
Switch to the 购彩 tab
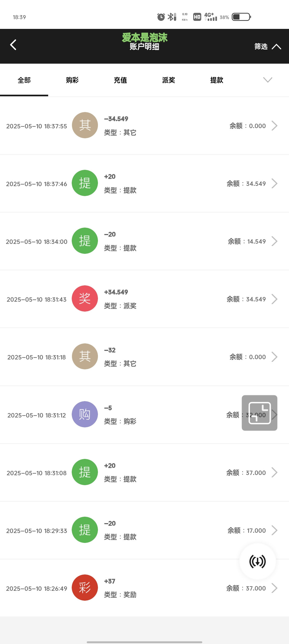72,80
